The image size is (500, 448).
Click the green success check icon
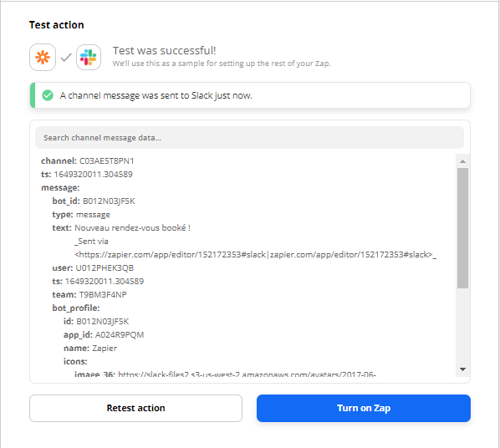pos(48,95)
